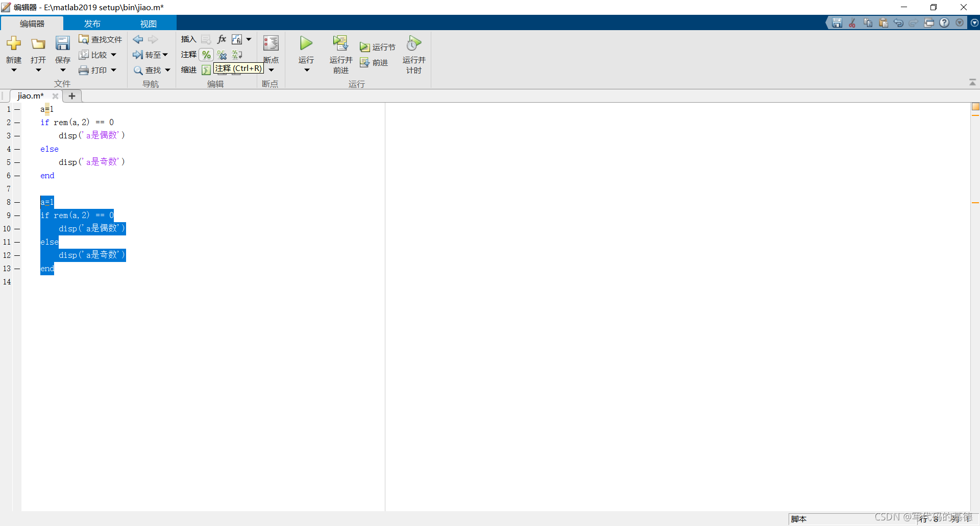The width and height of the screenshot is (980, 526).
Task: Toggle breakpoint dash on line 2
Action: [x=17, y=123]
